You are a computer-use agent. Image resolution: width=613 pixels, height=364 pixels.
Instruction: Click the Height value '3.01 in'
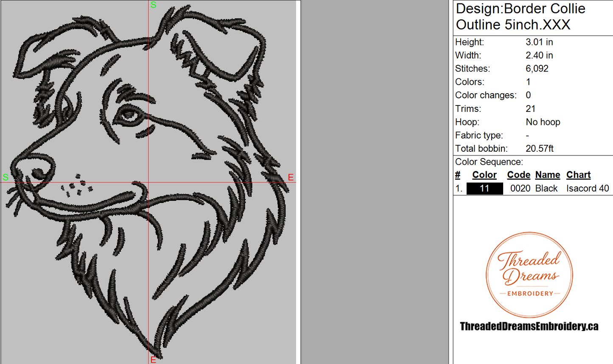pos(539,42)
